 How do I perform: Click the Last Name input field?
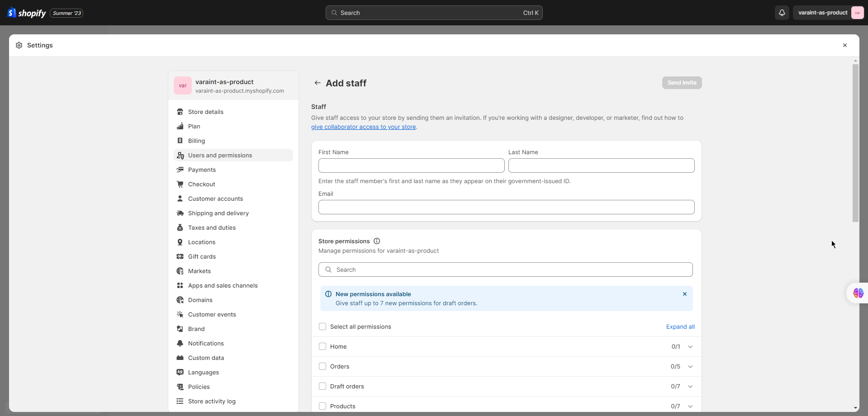601,165
